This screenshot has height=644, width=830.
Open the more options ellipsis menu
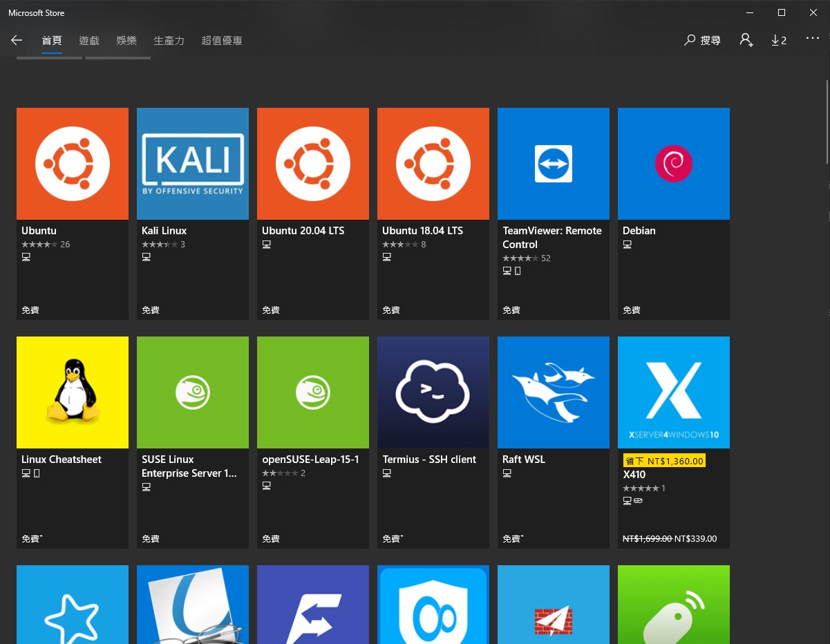tap(813, 39)
